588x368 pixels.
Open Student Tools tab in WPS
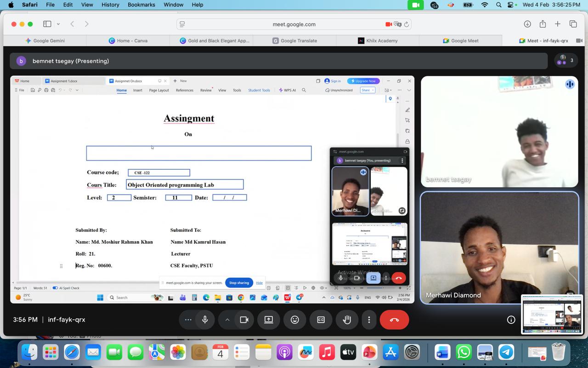coord(259,90)
